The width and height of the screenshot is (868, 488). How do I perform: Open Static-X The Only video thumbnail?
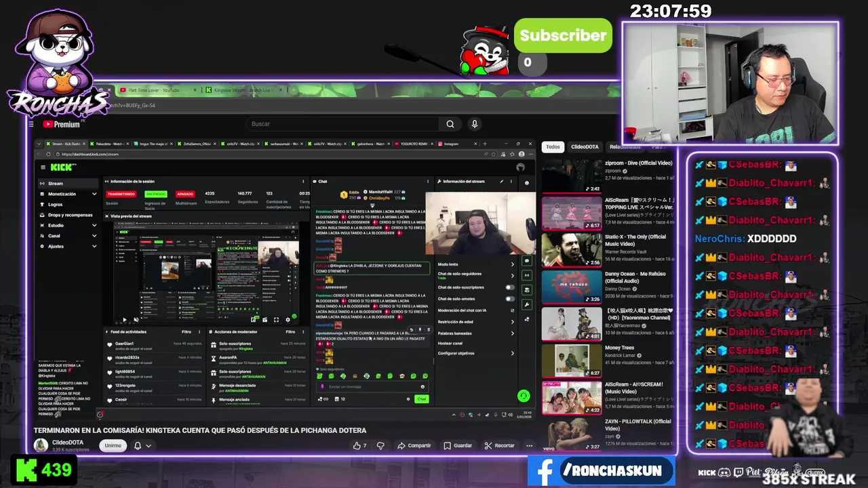(x=572, y=249)
